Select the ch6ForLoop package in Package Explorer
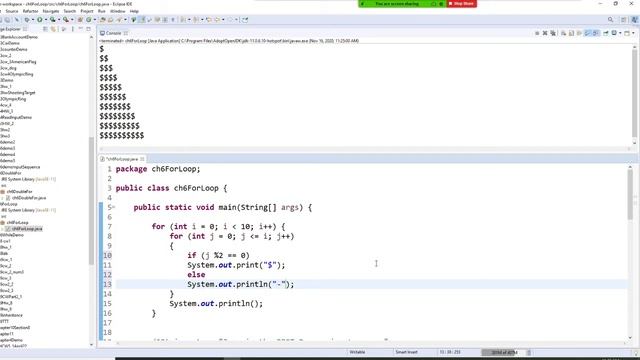 pyautogui.click(x=17, y=223)
